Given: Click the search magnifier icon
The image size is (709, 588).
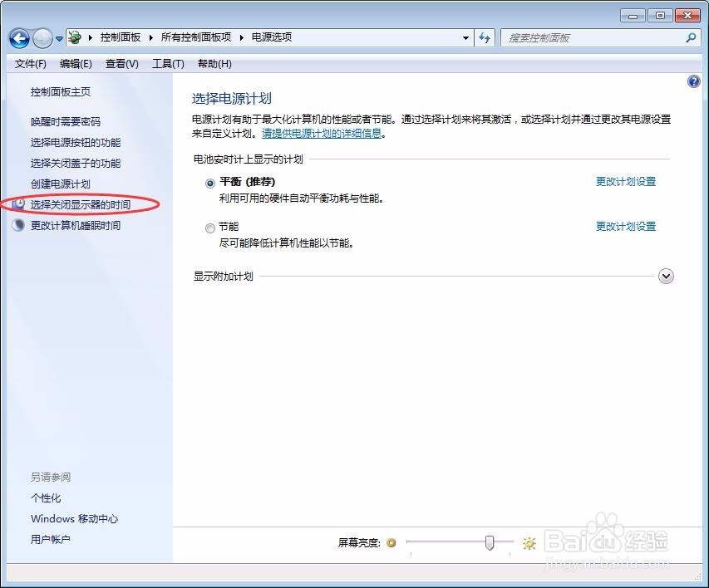Looking at the screenshot, I should pyautogui.click(x=691, y=38).
